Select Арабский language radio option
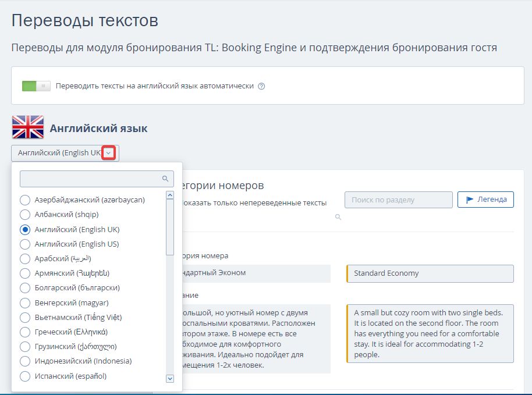532x395 pixels. click(x=25, y=259)
